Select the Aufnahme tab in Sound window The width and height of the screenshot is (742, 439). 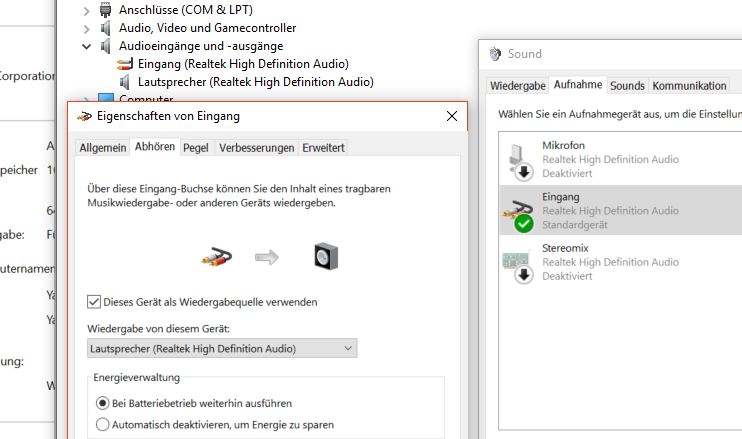coord(578,85)
